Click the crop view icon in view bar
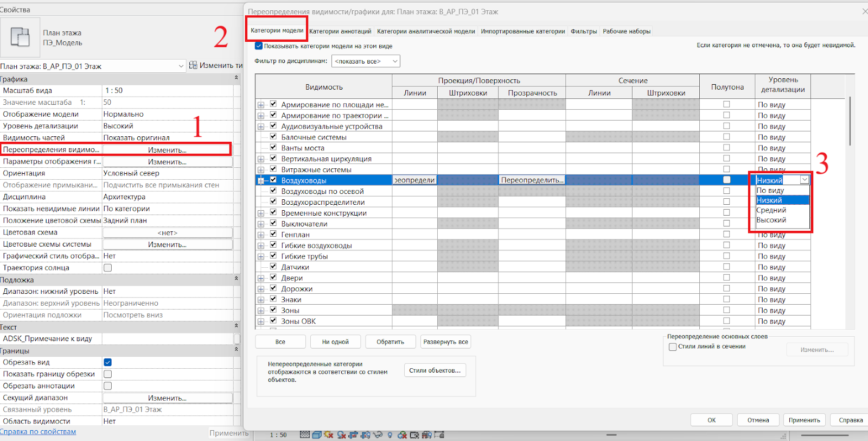 tap(353, 435)
